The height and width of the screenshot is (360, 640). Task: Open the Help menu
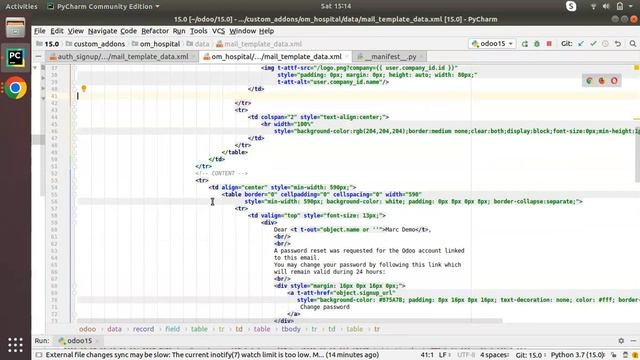(x=266, y=31)
